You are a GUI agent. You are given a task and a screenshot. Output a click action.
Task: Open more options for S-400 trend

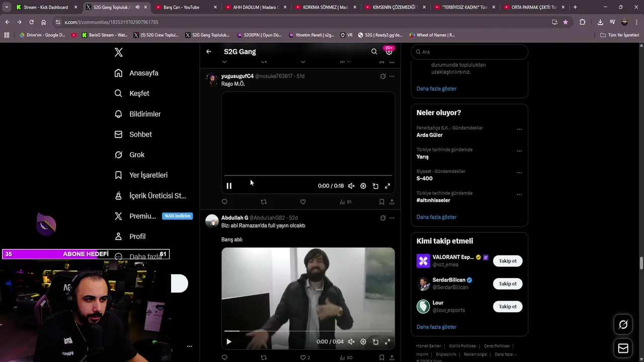519,172
